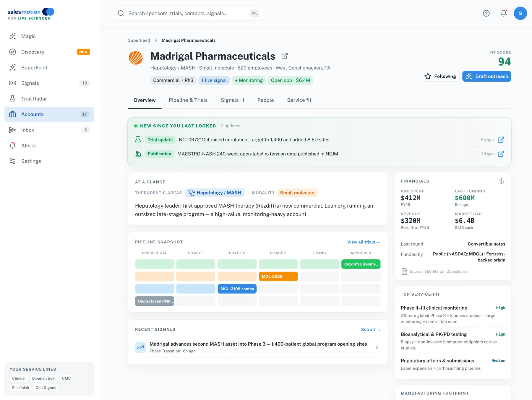Click the Commercial + Ph3 badge
532x400 pixels.
click(173, 80)
